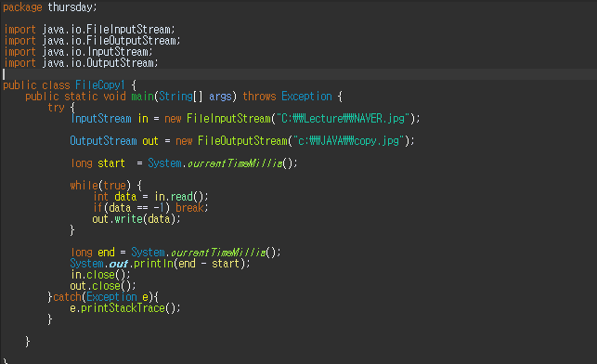Click 'java.io.FileInputStream' in the first import
597x364 pixels.
pos(106,30)
